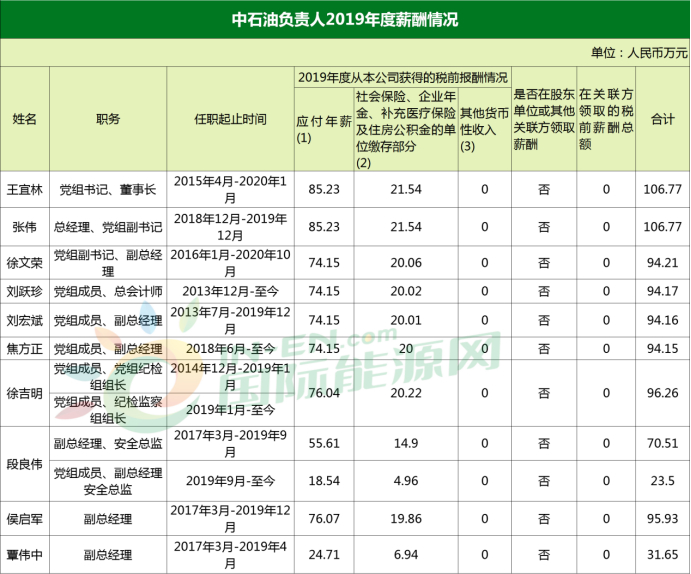
Task: Click the insurance value 4.96
Action: pyautogui.click(x=406, y=481)
